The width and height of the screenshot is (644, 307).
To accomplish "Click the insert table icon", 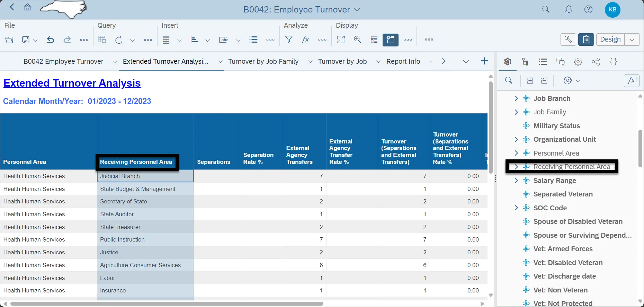I will click(x=166, y=40).
